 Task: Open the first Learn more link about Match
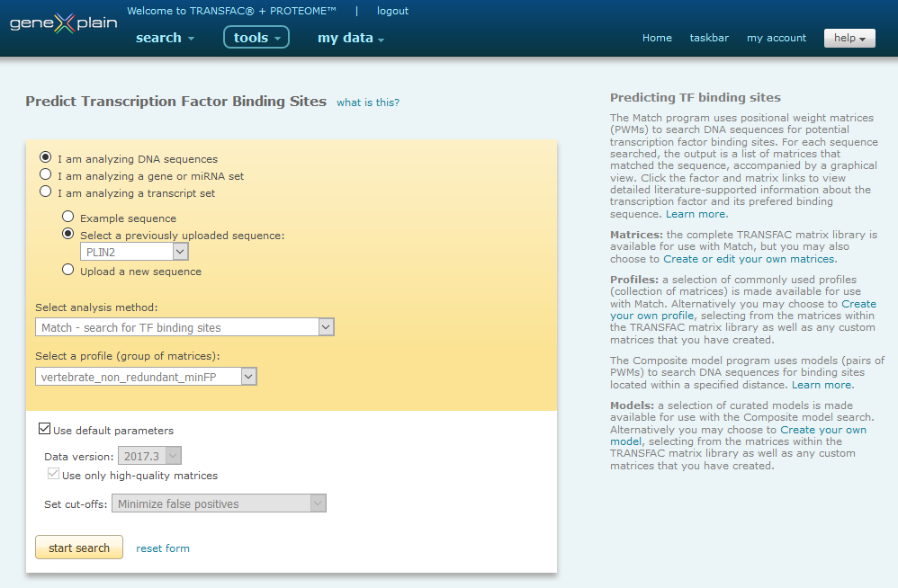coord(696,214)
